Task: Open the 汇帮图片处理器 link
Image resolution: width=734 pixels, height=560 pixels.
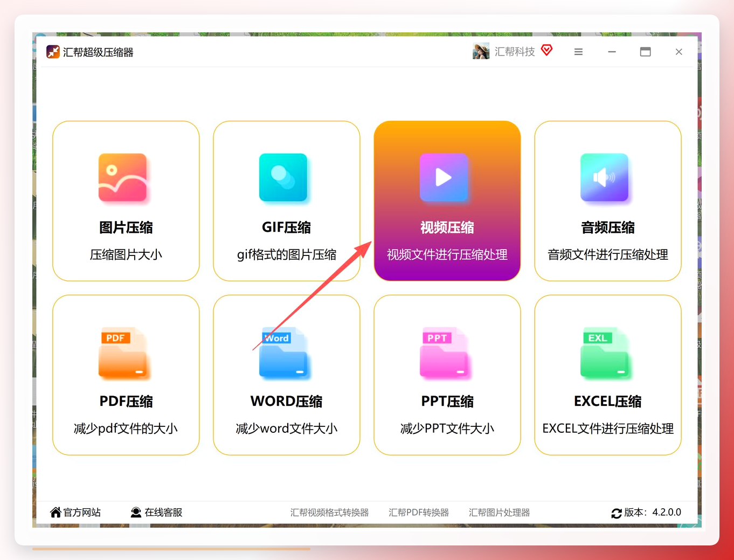Action: (499, 513)
